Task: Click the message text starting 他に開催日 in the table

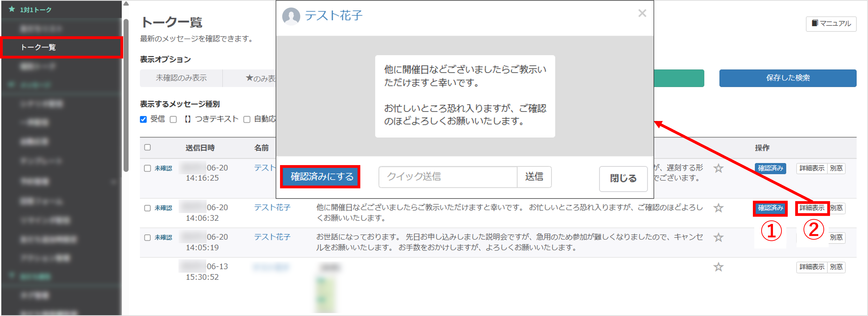Action: (x=509, y=213)
